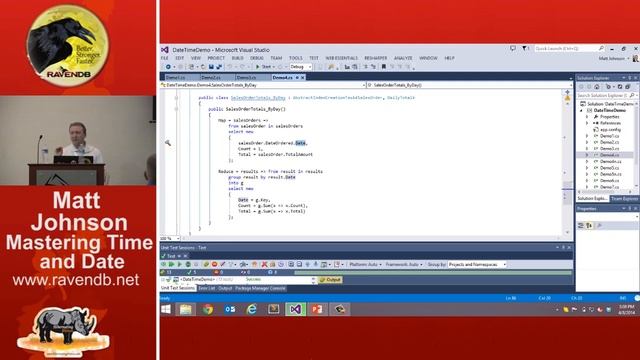
Task: Click the Output button in test results
Action: (330, 280)
